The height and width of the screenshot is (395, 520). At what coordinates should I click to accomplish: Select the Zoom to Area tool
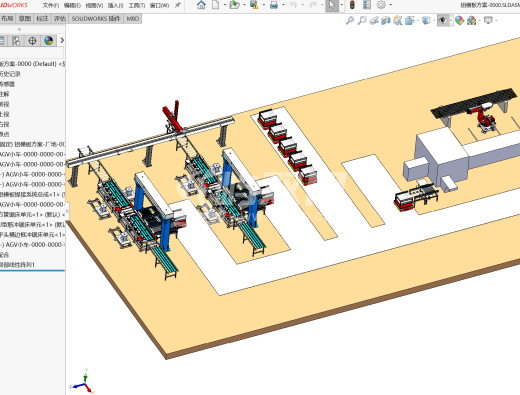[x=362, y=21]
